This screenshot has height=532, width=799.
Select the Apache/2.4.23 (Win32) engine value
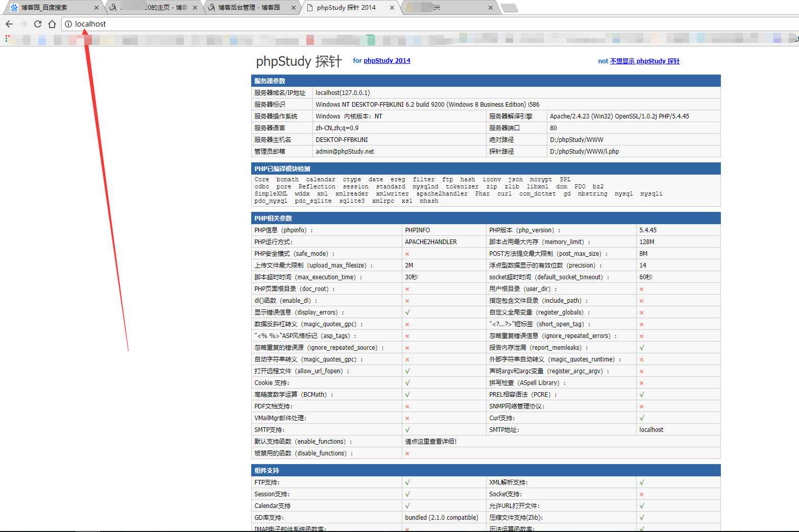619,116
